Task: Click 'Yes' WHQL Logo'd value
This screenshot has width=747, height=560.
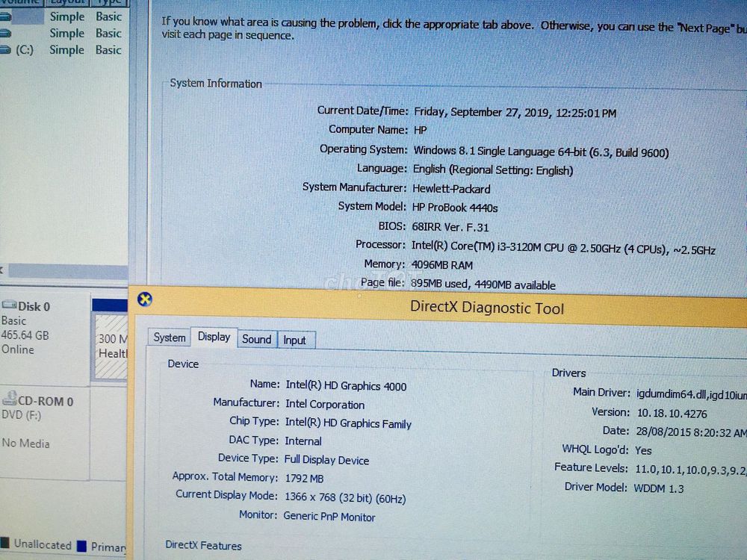Action: point(643,450)
